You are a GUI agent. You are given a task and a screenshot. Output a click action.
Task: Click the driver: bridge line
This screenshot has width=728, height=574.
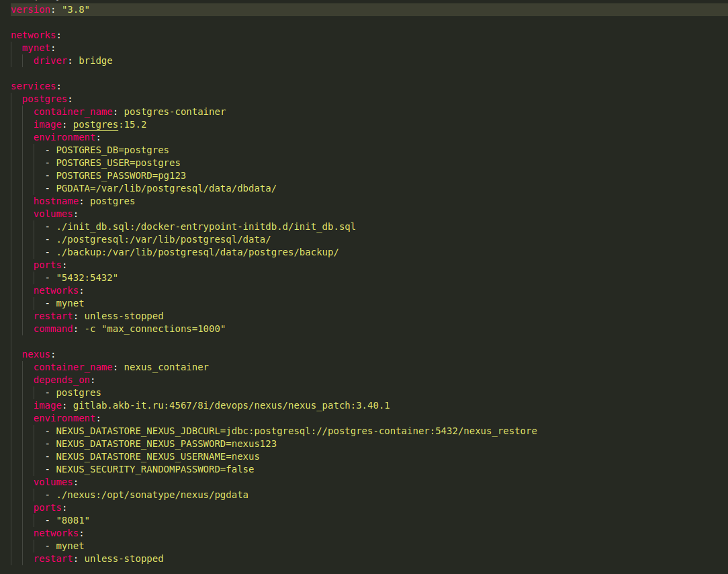click(x=73, y=61)
